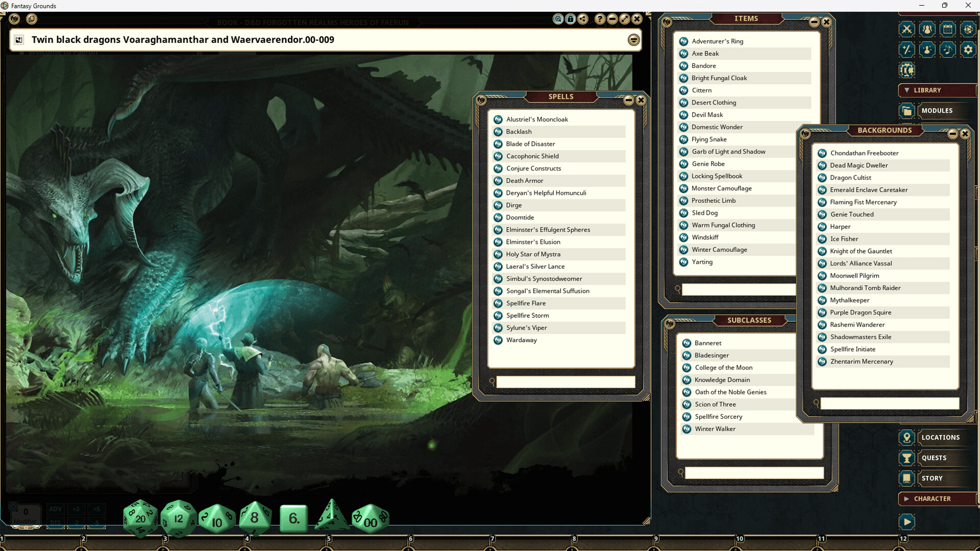The width and height of the screenshot is (980, 551).
Task: Open the dice tables icon in the sidebar
Action: [968, 29]
